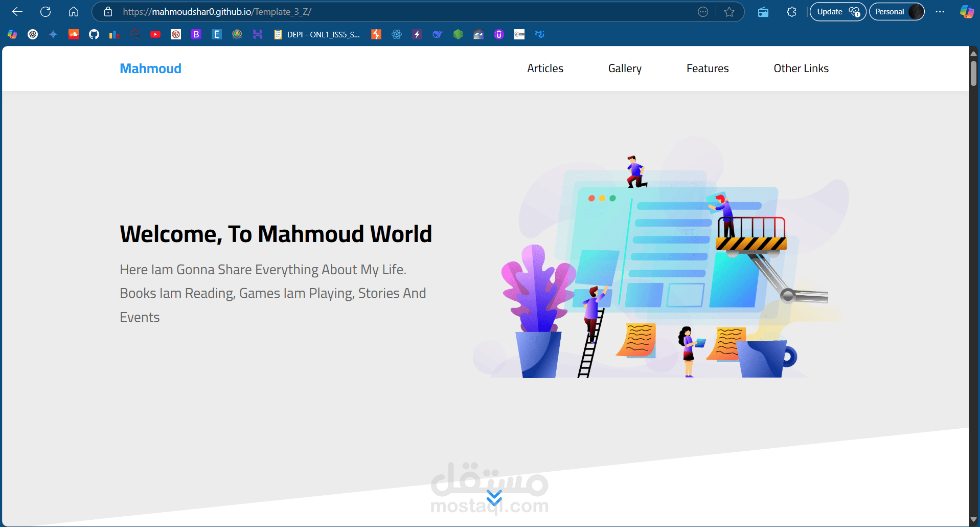Open the Copilot sidebar icon

(x=967, y=12)
